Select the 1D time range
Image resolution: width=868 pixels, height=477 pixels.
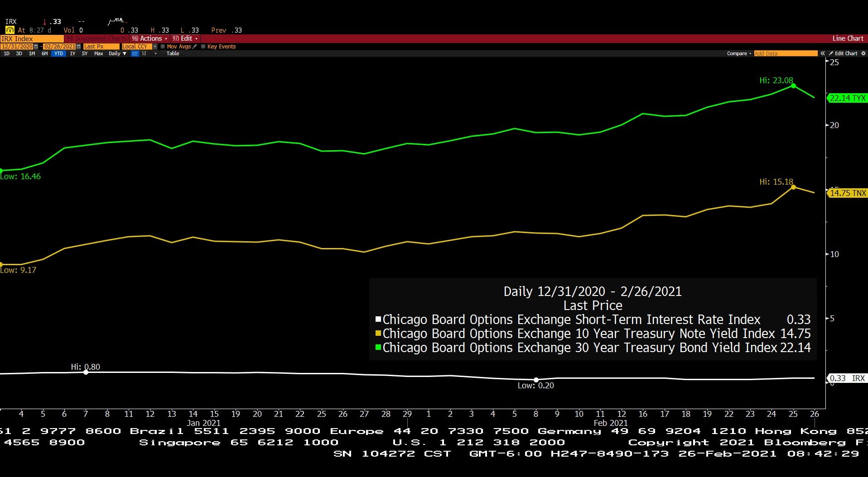point(6,53)
